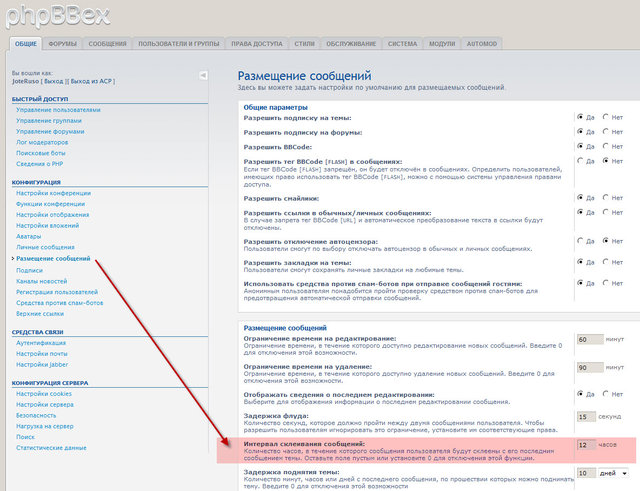Switch to the СООБЩЕНИЯ tab

point(107,44)
